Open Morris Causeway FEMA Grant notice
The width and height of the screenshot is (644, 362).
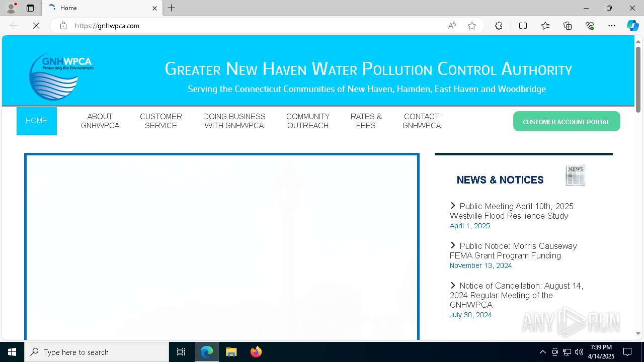pos(513,250)
